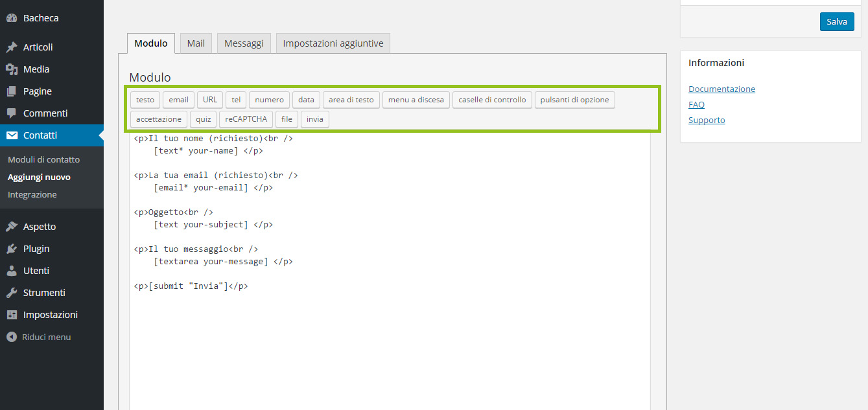
Task: Click the Bacheca dashboard icon
Action: coord(12,18)
